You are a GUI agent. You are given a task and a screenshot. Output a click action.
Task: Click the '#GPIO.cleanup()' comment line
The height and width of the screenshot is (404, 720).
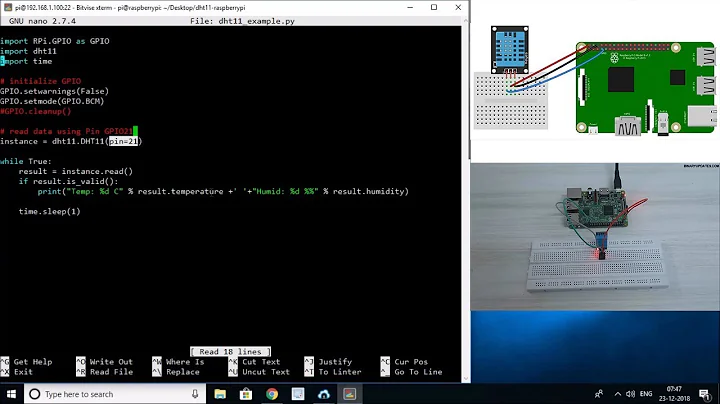pyautogui.click(x=36, y=112)
